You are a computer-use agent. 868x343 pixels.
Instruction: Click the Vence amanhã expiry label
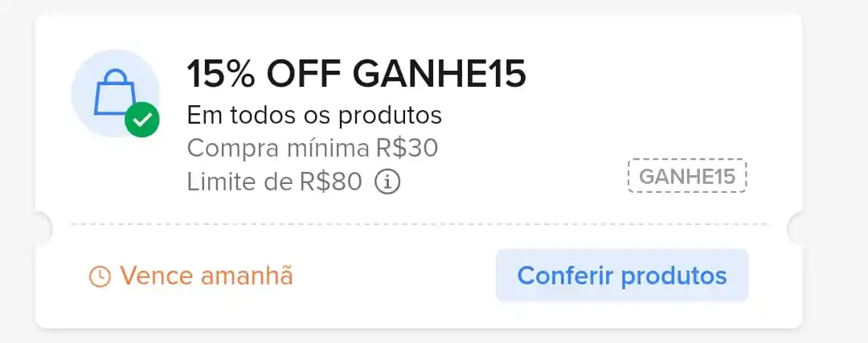(207, 276)
